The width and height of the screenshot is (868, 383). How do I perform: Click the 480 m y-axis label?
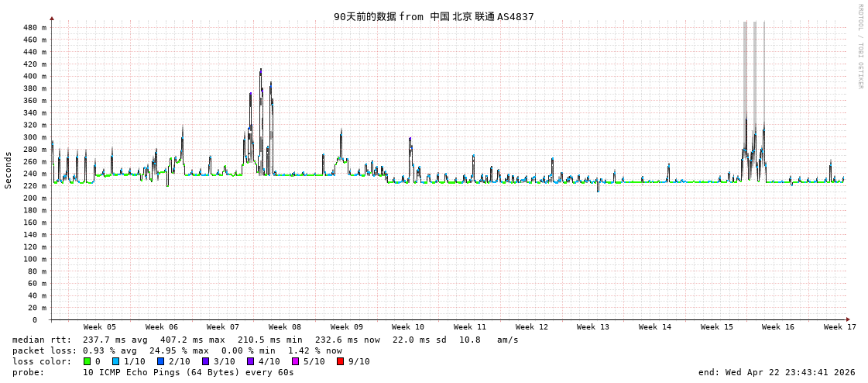(35, 27)
